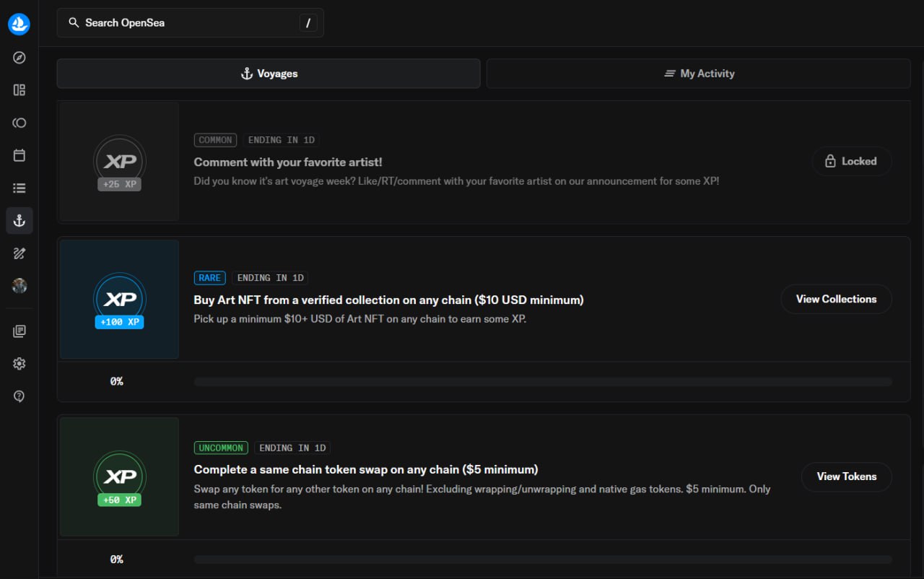
Task: Open the compass Discover icon in sidebar
Action: pos(19,58)
